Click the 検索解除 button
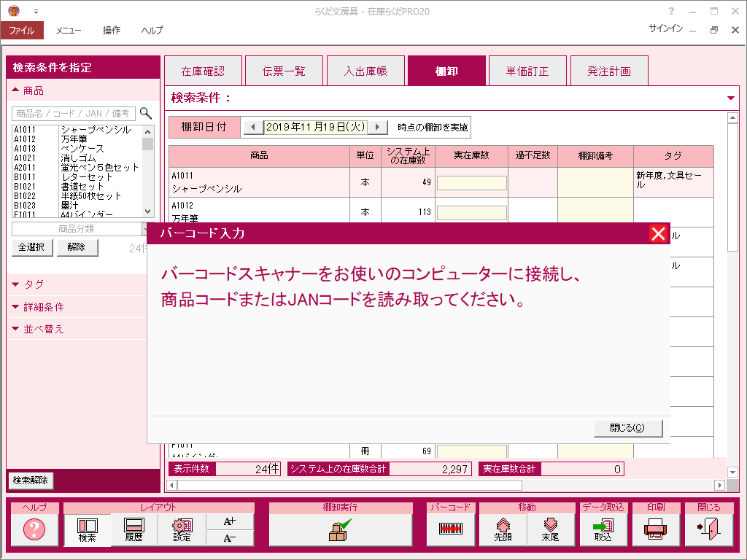Screen dimensions: 747x560 (31, 481)
